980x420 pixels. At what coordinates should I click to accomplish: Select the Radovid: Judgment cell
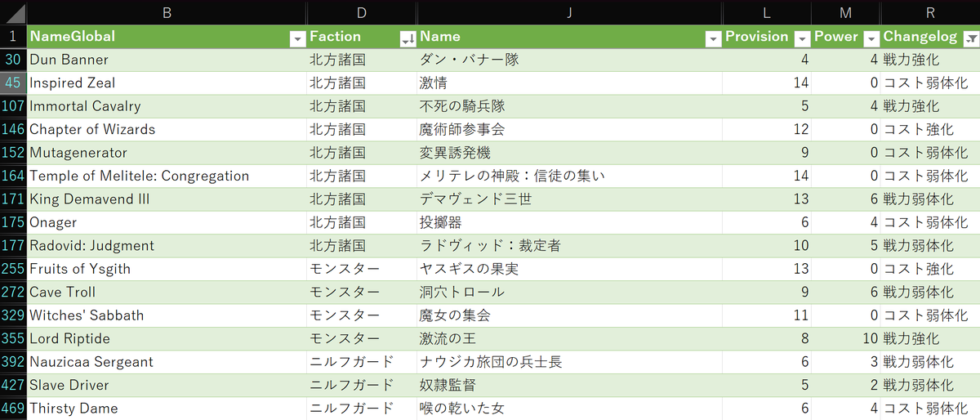[x=167, y=246]
